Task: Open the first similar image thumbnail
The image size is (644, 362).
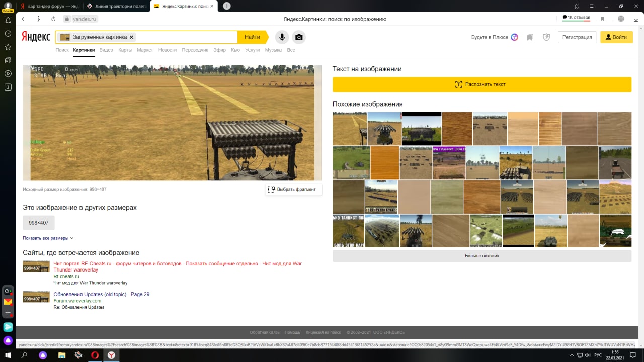Action: [x=350, y=129]
